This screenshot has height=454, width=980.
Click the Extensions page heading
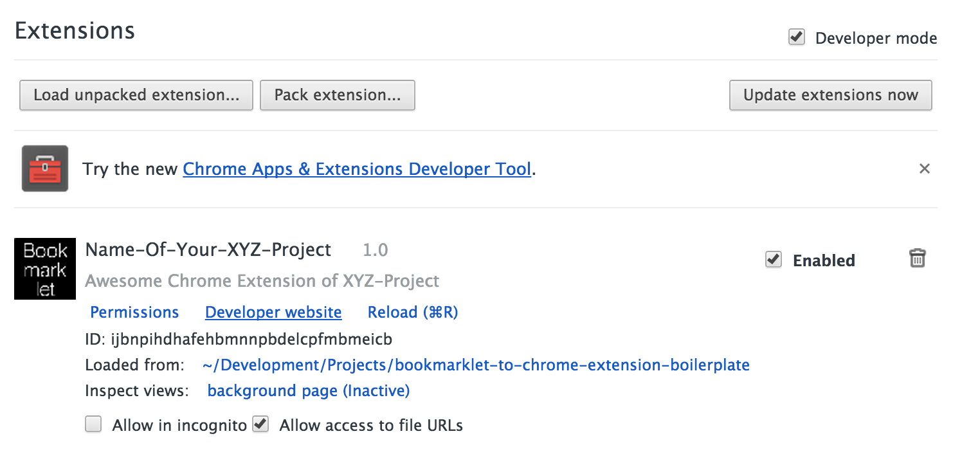click(x=75, y=31)
